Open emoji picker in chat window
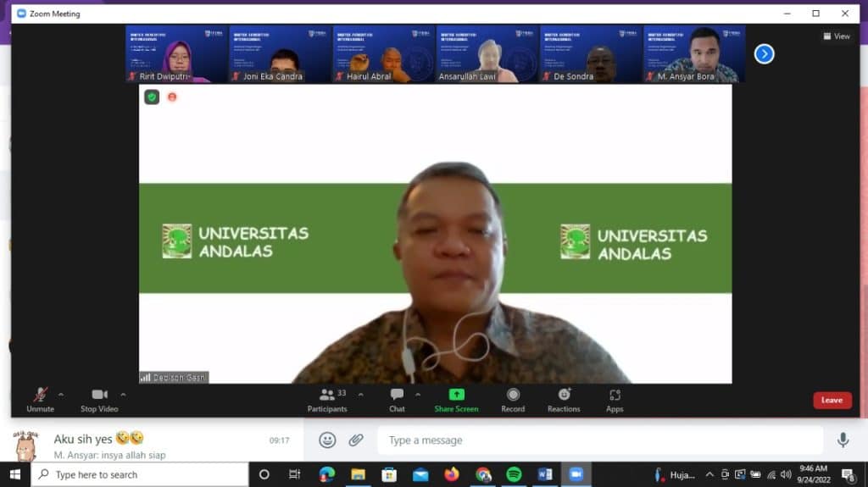This screenshot has width=868, height=487. click(x=327, y=440)
